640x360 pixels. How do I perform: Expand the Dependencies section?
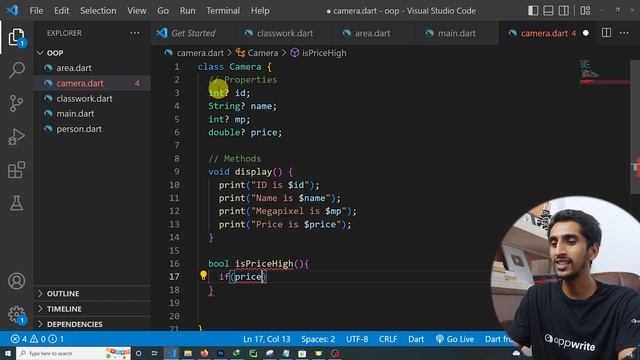(x=92, y=324)
